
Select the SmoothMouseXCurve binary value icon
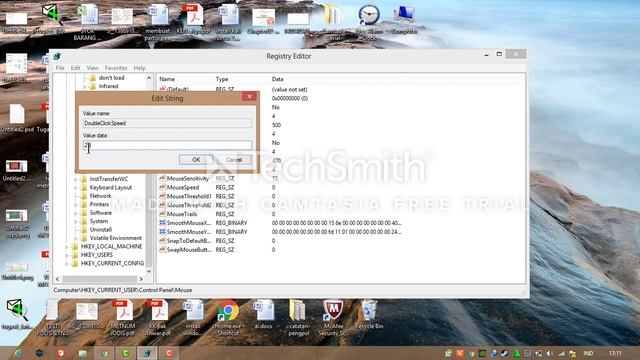pyautogui.click(x=162, y=223)
